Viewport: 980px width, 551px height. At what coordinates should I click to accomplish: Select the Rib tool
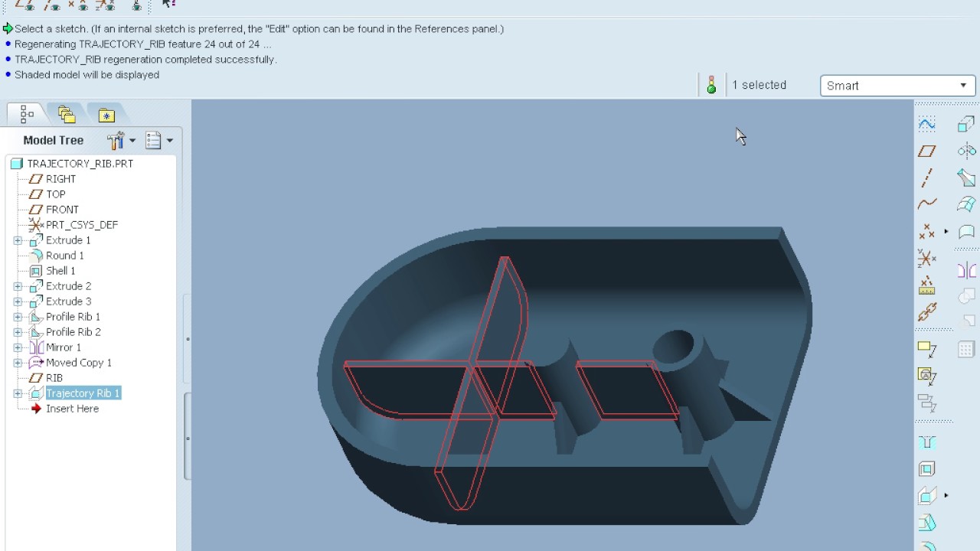pyautogui.click(x=927, y=496)
